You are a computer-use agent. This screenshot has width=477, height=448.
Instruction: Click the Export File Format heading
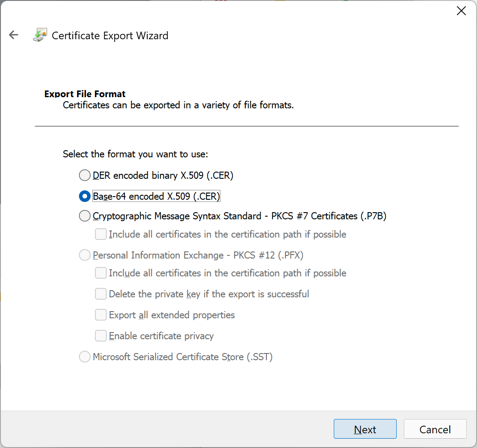coord(85,94)
